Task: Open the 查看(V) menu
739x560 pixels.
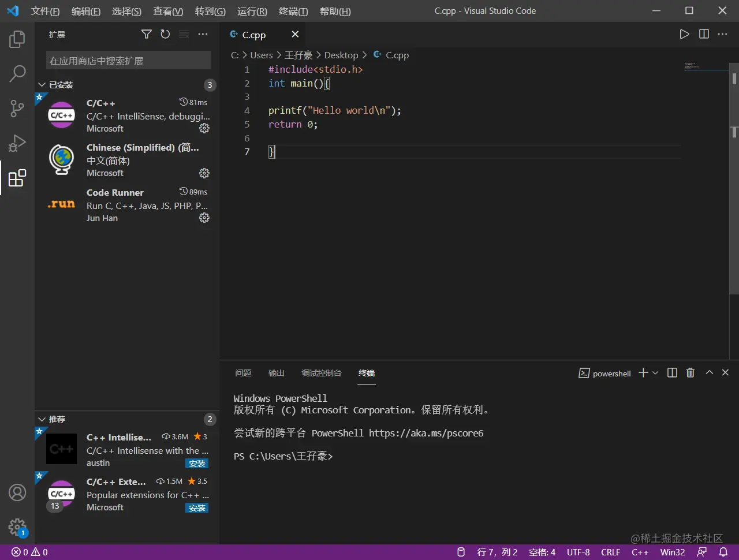Action: (x=168, y=11)
